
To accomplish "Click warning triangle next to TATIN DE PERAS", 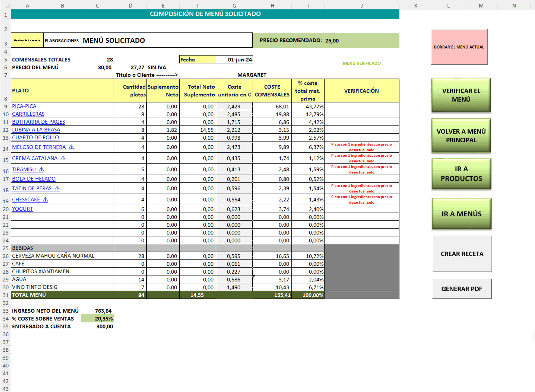I will point(57,188).
